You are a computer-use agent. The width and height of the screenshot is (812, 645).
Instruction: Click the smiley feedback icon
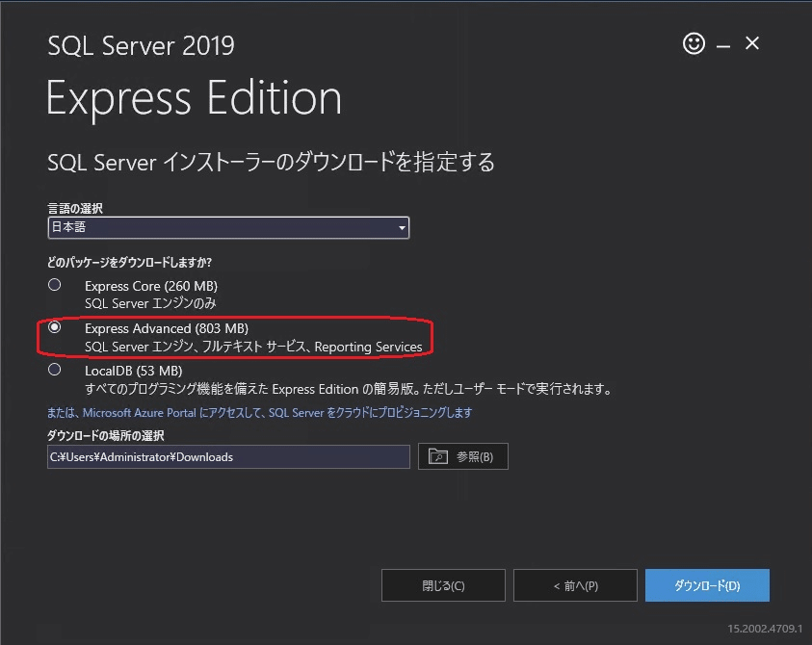[694, 43]
